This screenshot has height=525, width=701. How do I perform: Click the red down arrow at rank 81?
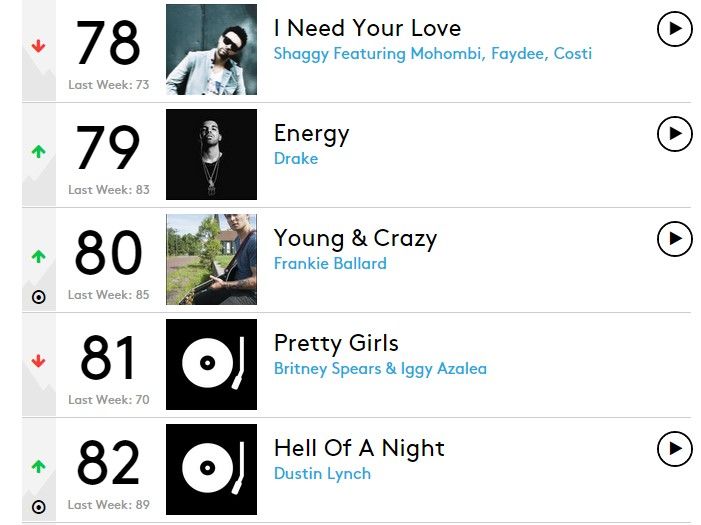tap(39, 361)
